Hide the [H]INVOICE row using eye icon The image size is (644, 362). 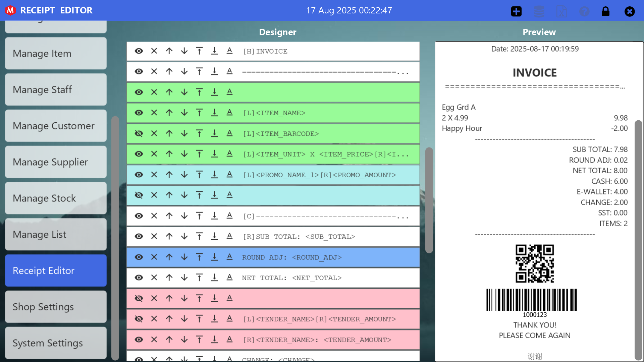point(139,51)
